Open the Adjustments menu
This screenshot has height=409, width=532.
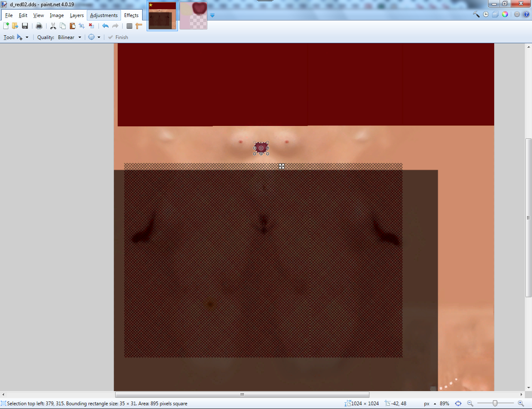[x=104, y=15]
